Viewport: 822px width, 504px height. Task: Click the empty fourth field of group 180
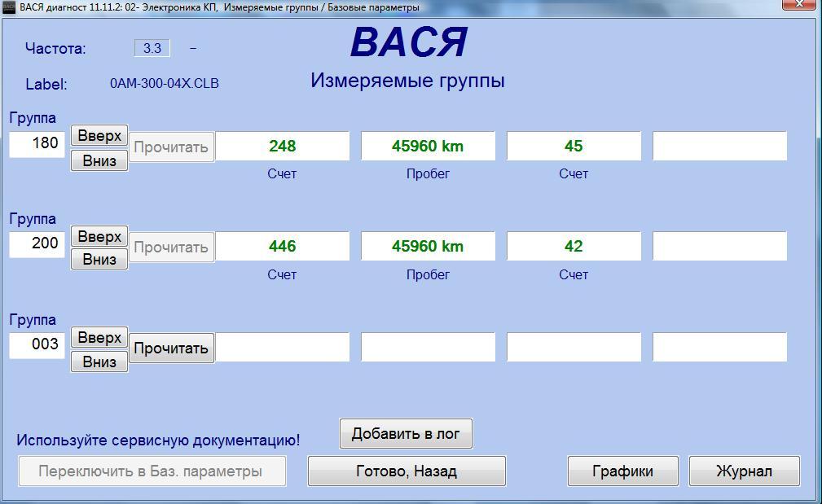[x=720, y=146]
